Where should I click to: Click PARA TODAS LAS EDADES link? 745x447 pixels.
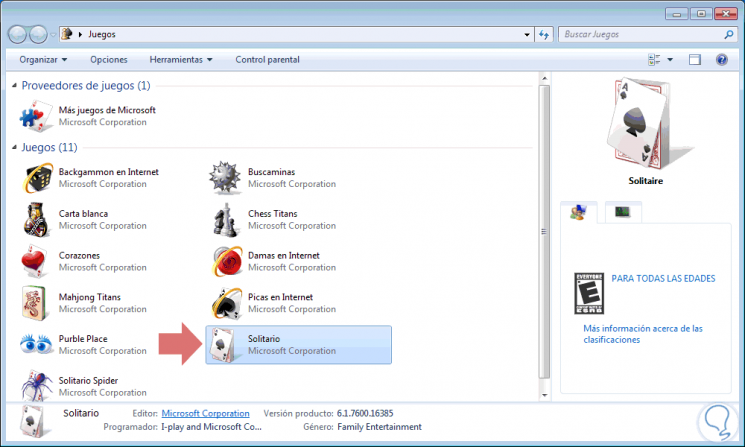click(x=663, y=278)
